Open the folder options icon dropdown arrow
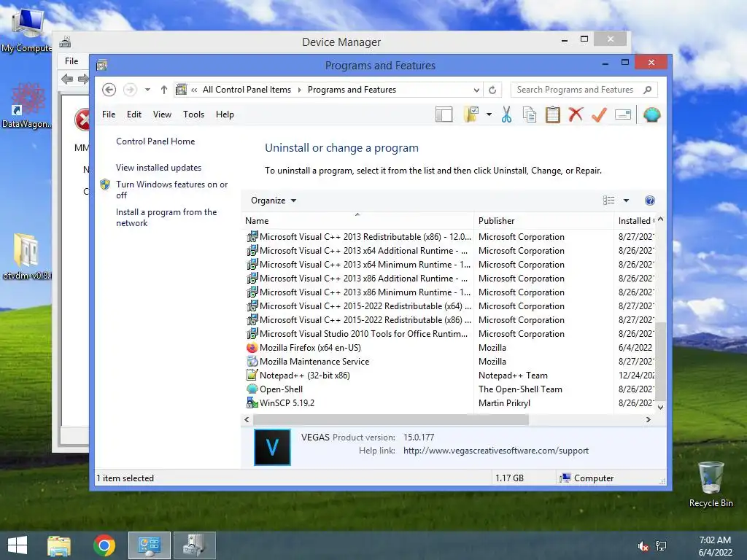 pos(489,114)
